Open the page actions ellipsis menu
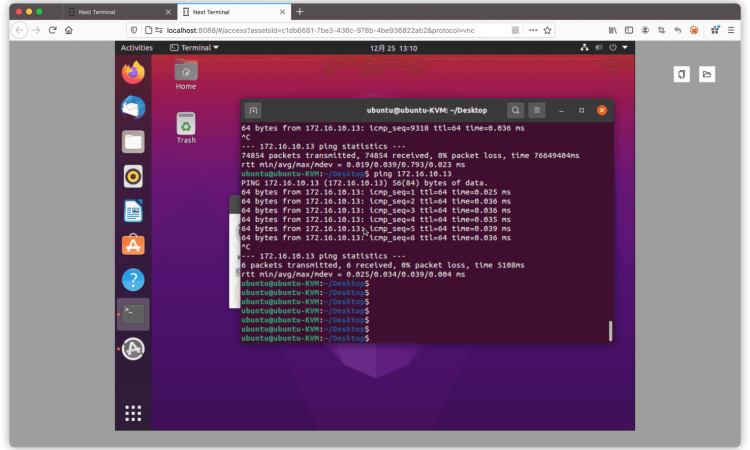Screen dimensions: 750x450 533,30
